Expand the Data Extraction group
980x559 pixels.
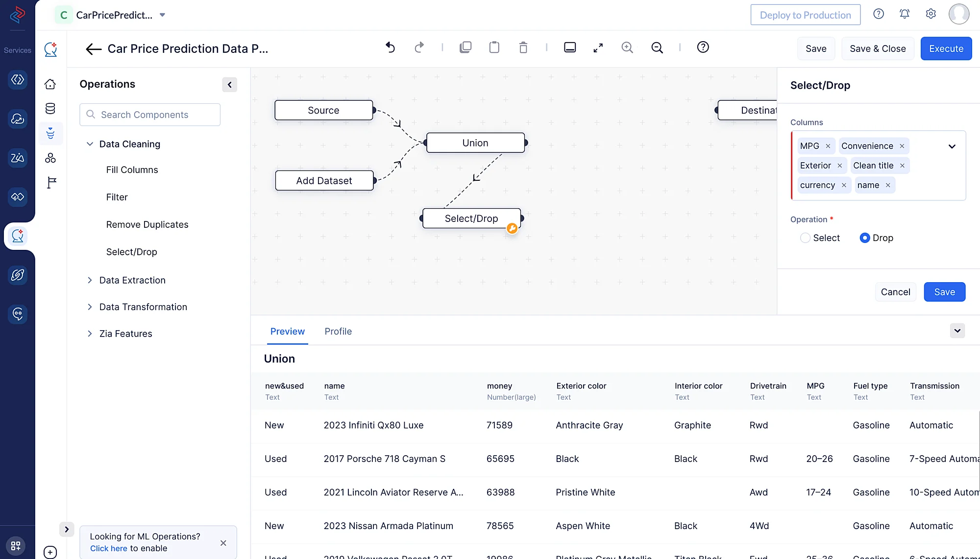click(x=90, y=280)
